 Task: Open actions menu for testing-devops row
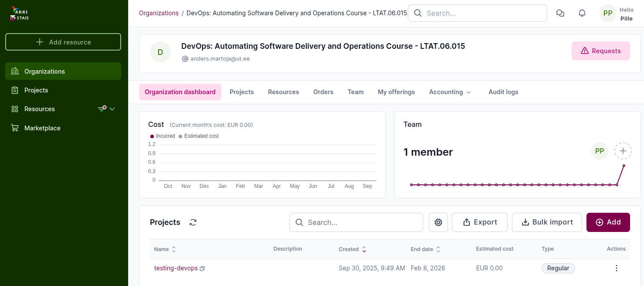coord(616,268)
